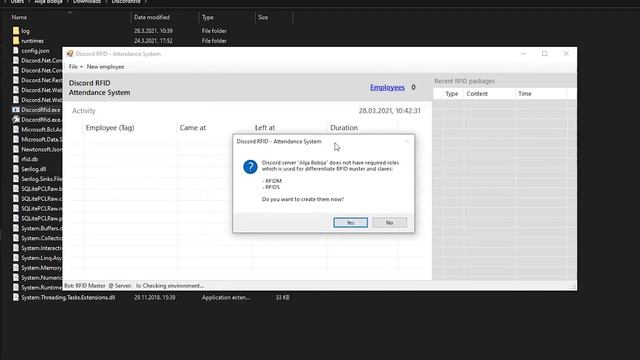Viewport: 640px width, 360px height.
Task: Click the Application extension type cell
Action: click(226, 298)
